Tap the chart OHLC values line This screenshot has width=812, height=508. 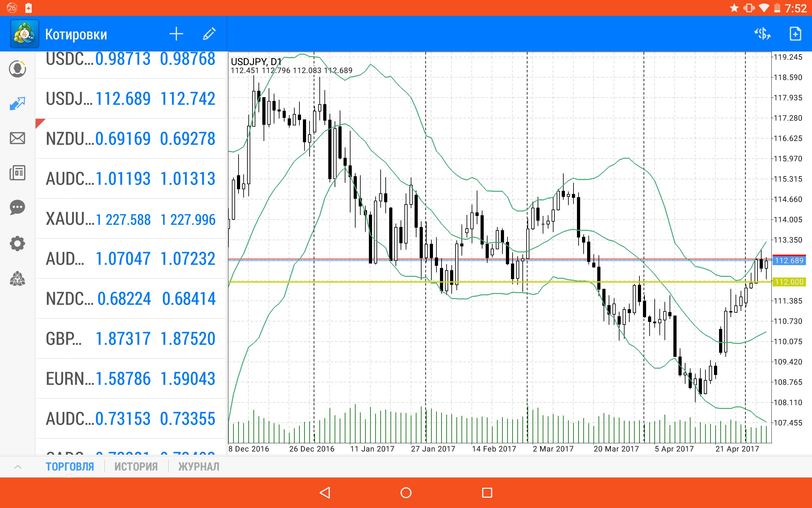291,70
